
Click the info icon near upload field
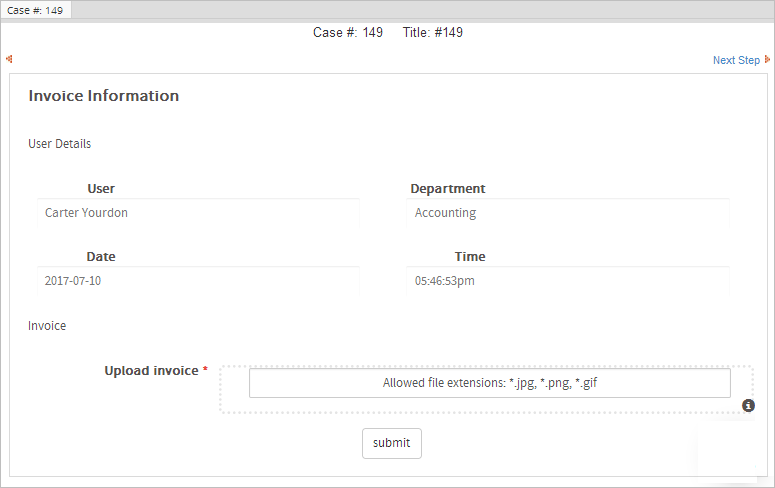tap(748, 405)
